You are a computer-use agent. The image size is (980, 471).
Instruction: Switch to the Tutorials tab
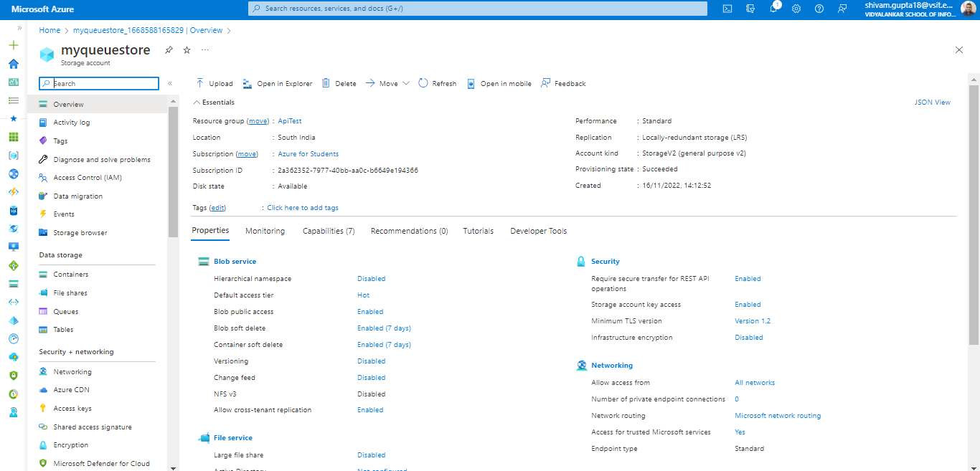click(479, 232)
